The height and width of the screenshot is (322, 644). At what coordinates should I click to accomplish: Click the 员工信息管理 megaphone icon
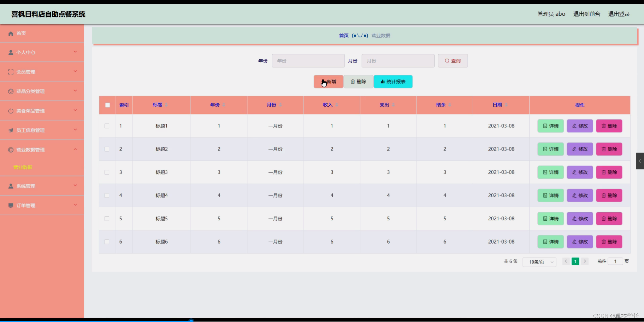click(x=10, y=130)
